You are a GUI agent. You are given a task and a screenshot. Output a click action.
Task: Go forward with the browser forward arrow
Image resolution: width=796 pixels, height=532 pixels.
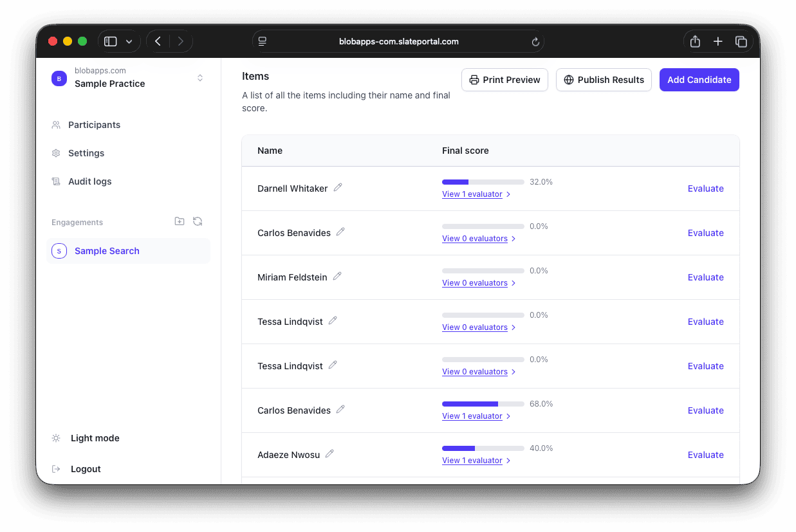point(181,41)
